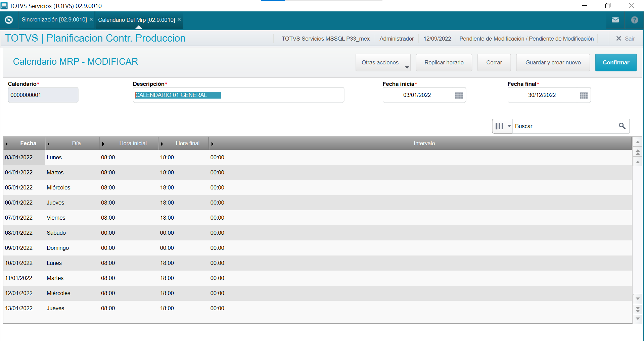The width and height of the screenshot is (644, 341).
Task: Switch to the Calendario Del Mrp tab
Action: tap(137, 20)
